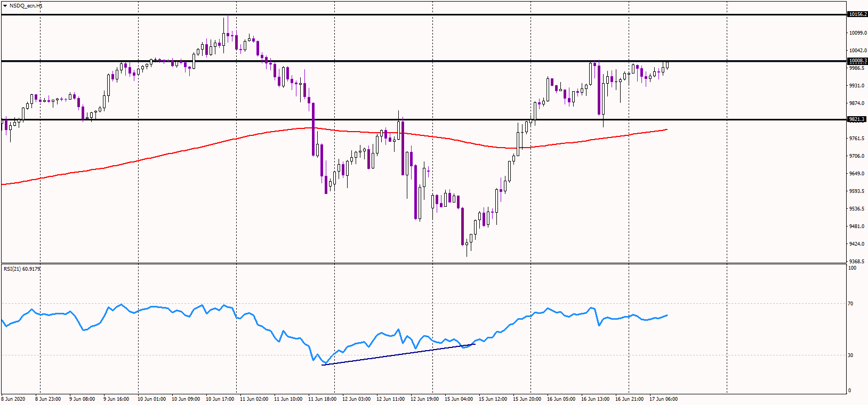Select the 10008.3 price level tag

857,61
